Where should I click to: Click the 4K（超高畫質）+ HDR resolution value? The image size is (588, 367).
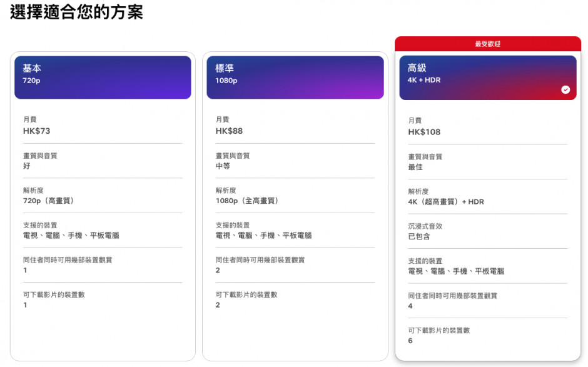pyautogui.click(x=446, y=202)
